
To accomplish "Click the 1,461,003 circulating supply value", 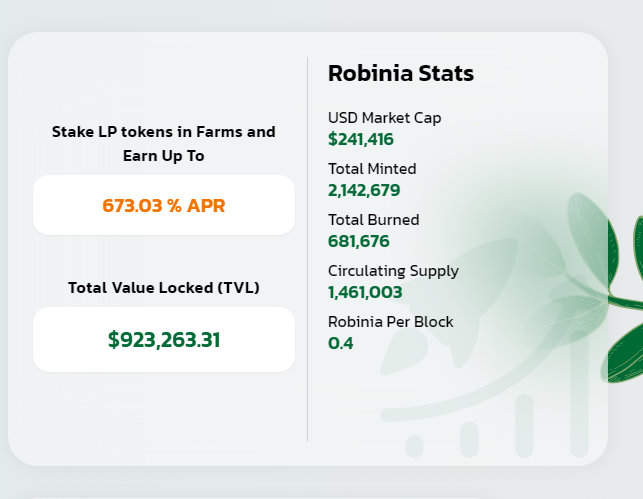I will (x=365, y=292).
